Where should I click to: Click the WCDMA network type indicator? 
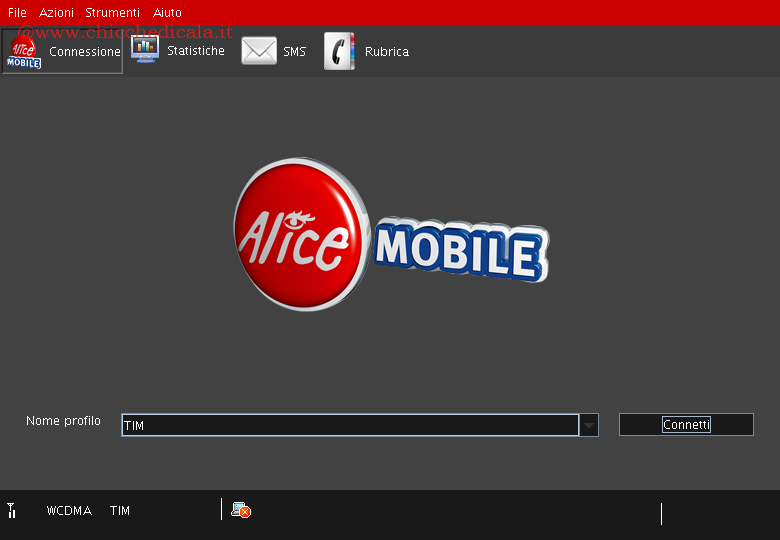pos(69,511)
